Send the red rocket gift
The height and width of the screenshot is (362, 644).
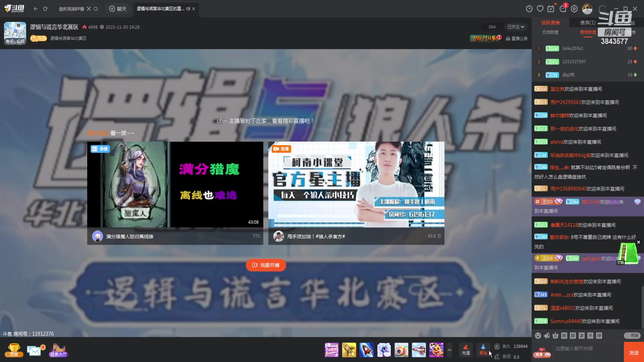coord(366,350)
